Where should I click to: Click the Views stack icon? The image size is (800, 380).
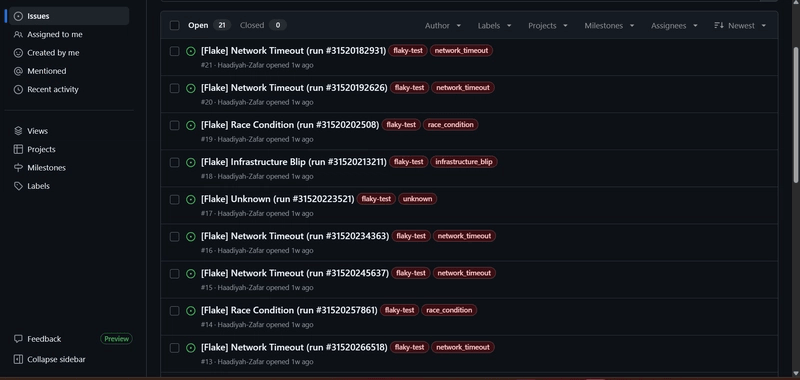pyautogui.click(x=18, y=131)
